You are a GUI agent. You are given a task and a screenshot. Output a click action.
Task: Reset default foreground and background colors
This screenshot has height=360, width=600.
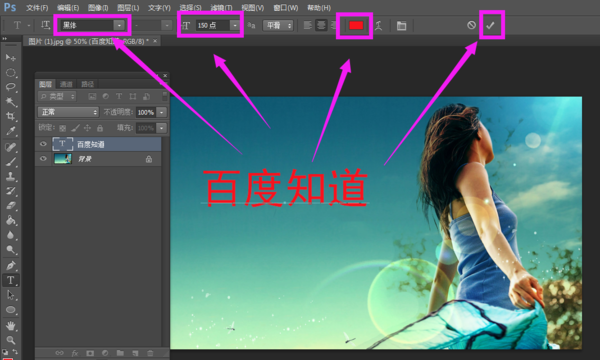5,351
